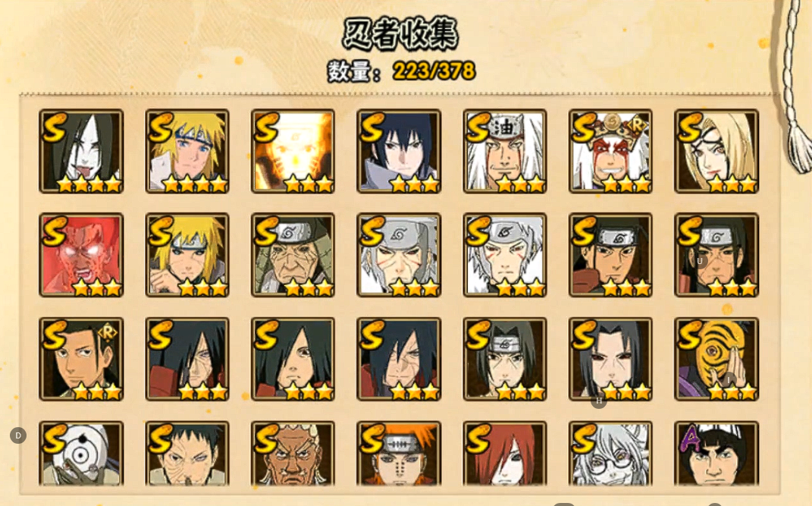Viewport: 812px width, 506px height.
Task: Select the Orochimaru ninja card
Action: pos(81,151)
